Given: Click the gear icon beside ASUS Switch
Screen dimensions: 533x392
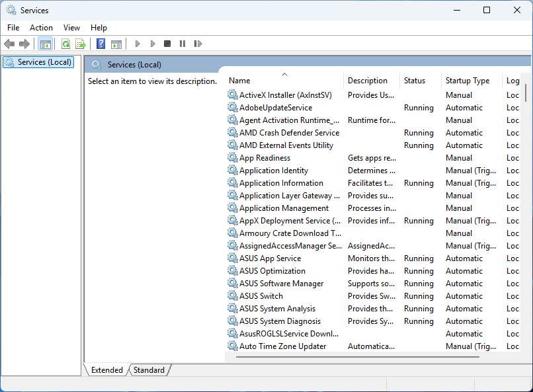Looking at the screenshot, I should point(233,296).
